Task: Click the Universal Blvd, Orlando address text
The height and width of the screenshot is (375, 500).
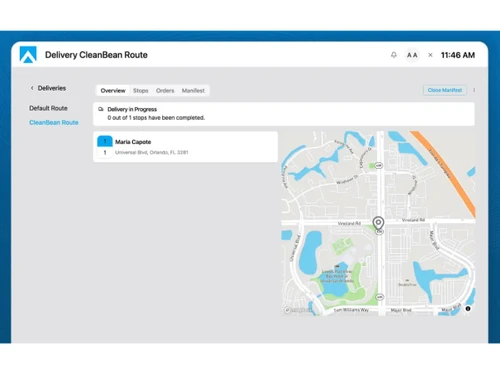Action: (152, 152)
